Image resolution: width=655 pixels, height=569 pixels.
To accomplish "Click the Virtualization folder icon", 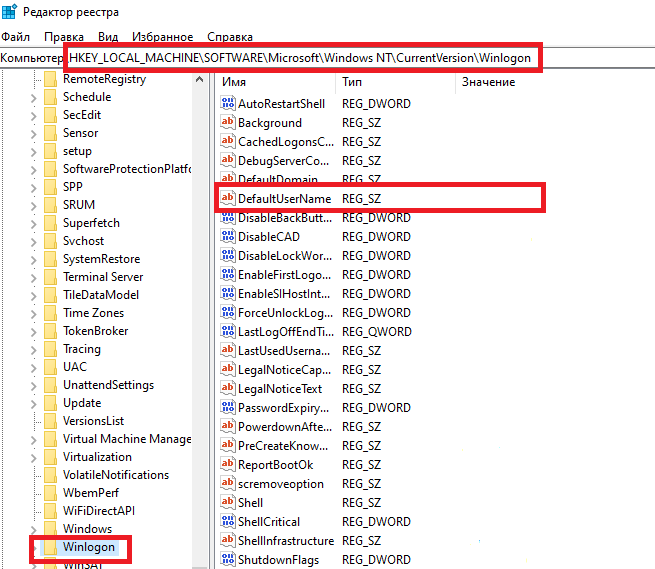I will [x=51, y=457].
